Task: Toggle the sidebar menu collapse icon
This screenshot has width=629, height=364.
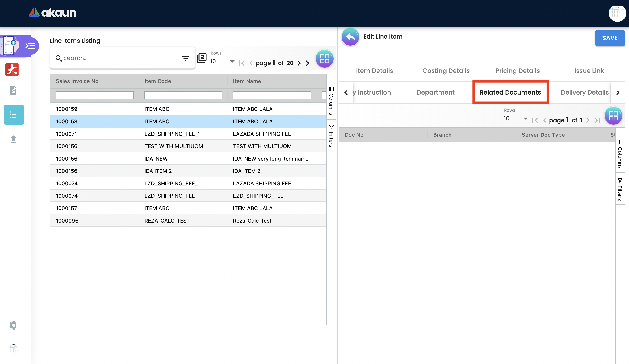Action: pyautogui.click(x=30, y=46)
